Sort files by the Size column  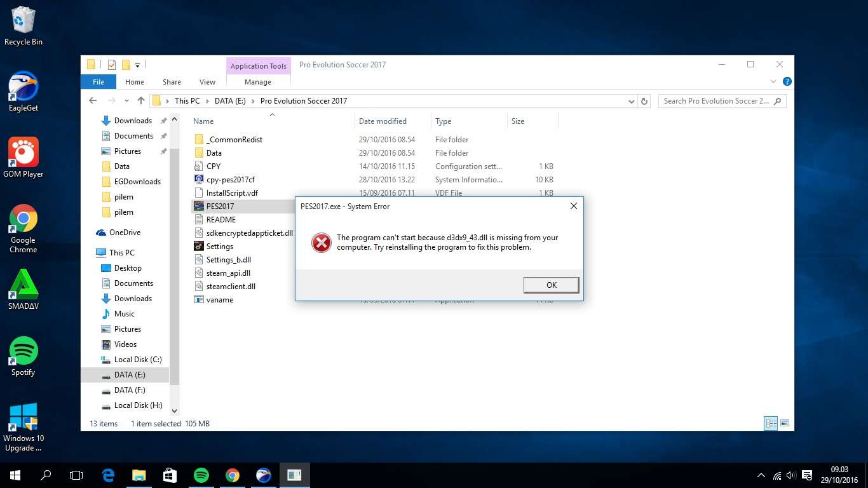[x=518, y=121]
